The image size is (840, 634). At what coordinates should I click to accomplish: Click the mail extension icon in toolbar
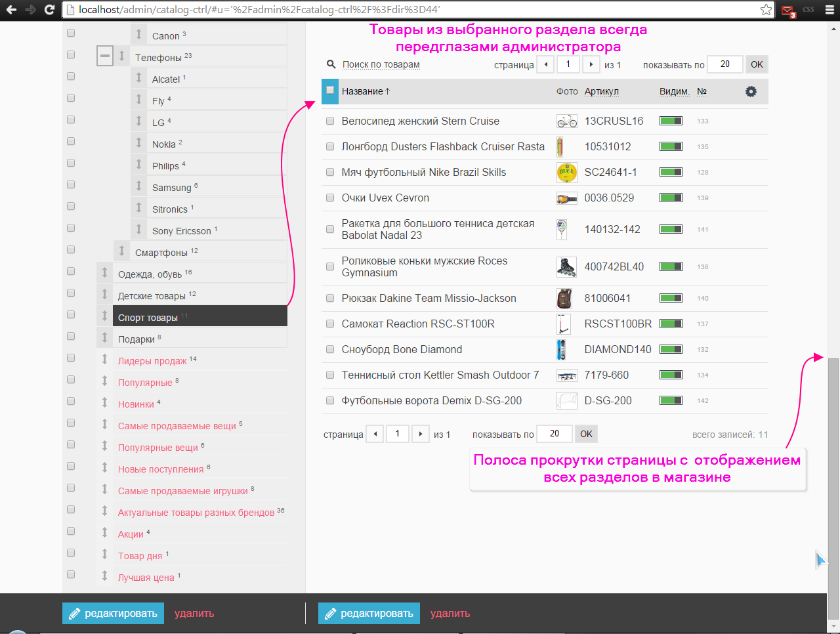click(787, 11)
